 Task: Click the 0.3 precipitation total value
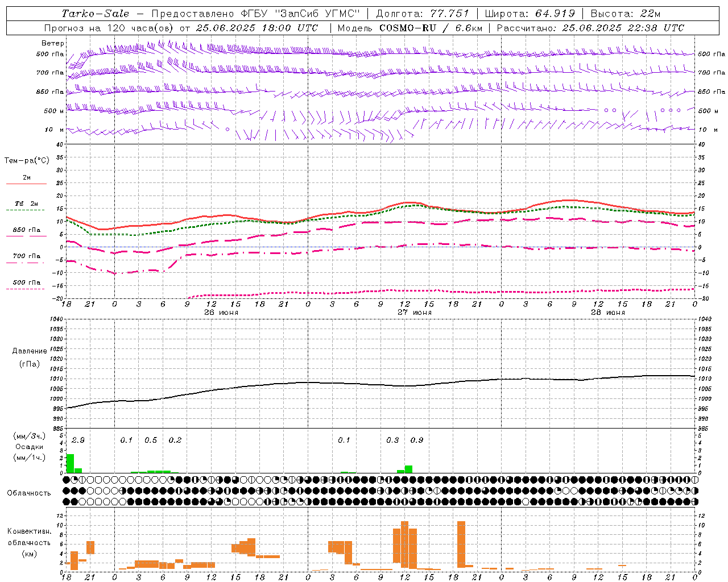point(392,440)
